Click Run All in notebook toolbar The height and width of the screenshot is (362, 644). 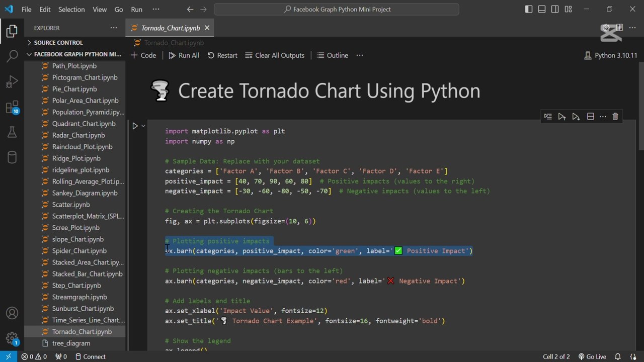point(184,55)
